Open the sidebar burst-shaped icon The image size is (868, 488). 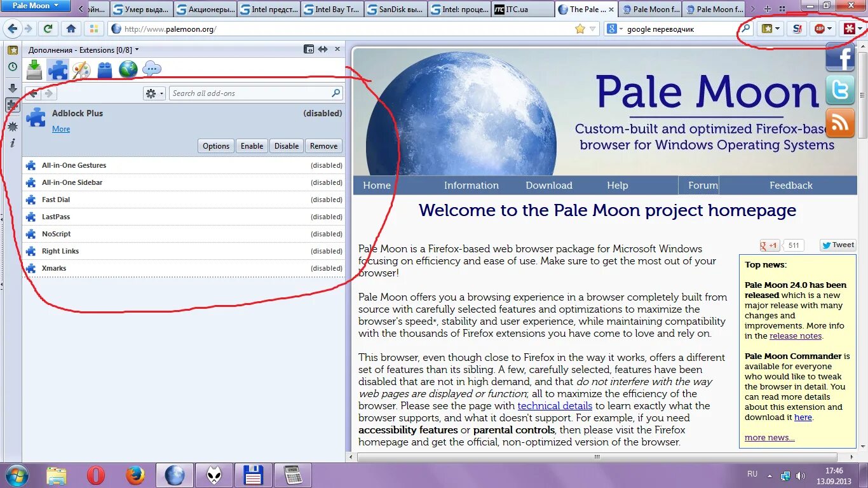(x=12, y=126)
